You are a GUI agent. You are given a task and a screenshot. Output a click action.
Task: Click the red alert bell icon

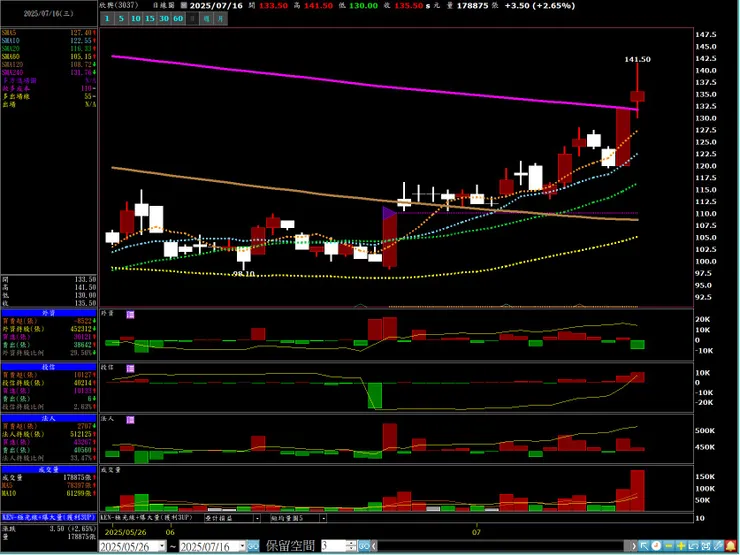pyautogui.click(x=731, y=546)
